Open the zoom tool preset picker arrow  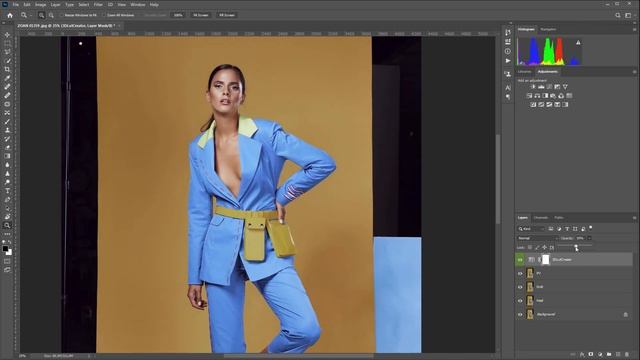(31, 15)
